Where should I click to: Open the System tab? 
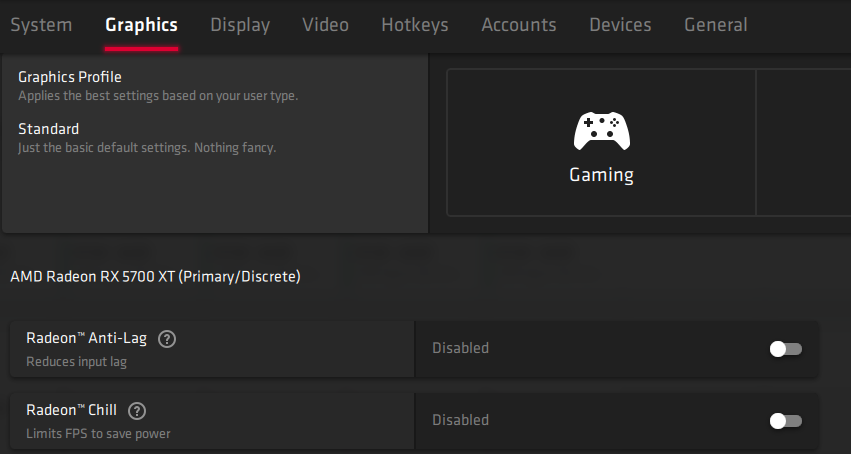coord(41,25)
